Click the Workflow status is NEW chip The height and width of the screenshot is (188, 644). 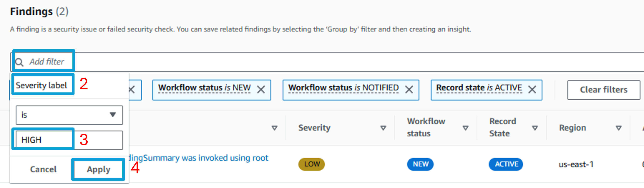(x=204, y=88)
